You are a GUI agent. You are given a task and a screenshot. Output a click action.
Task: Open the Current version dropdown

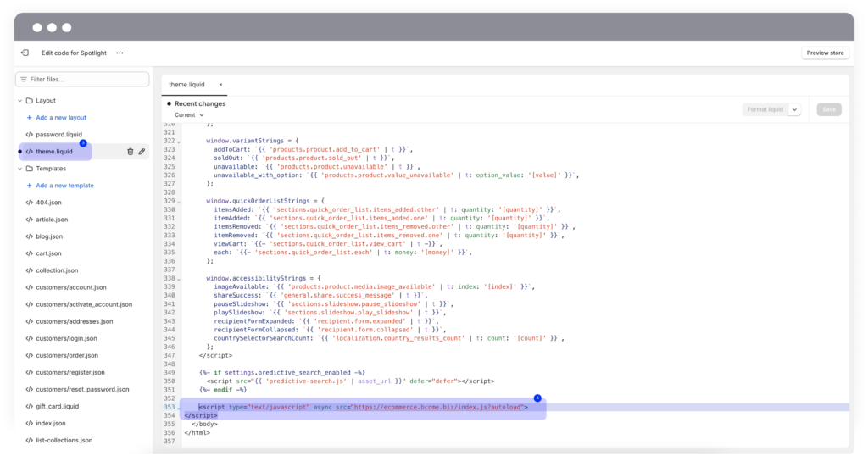(x=189, y=115)
